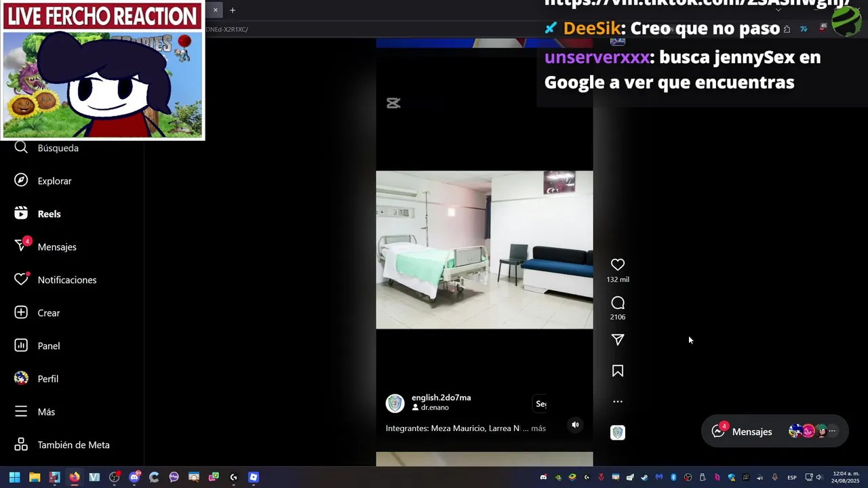868x488 pixels.
Task: Save the reel with bookmark icon
Action: 618,371
